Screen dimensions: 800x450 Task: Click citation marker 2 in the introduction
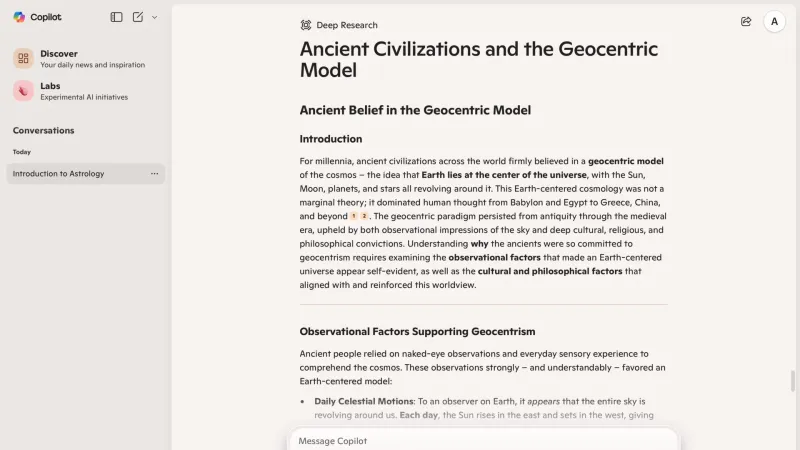(364, 216)
